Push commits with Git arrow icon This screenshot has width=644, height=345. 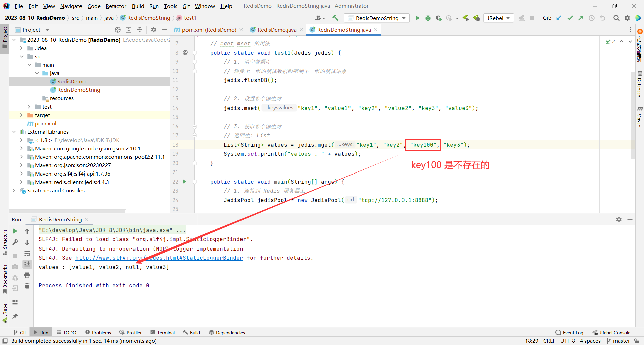point(581,18)
